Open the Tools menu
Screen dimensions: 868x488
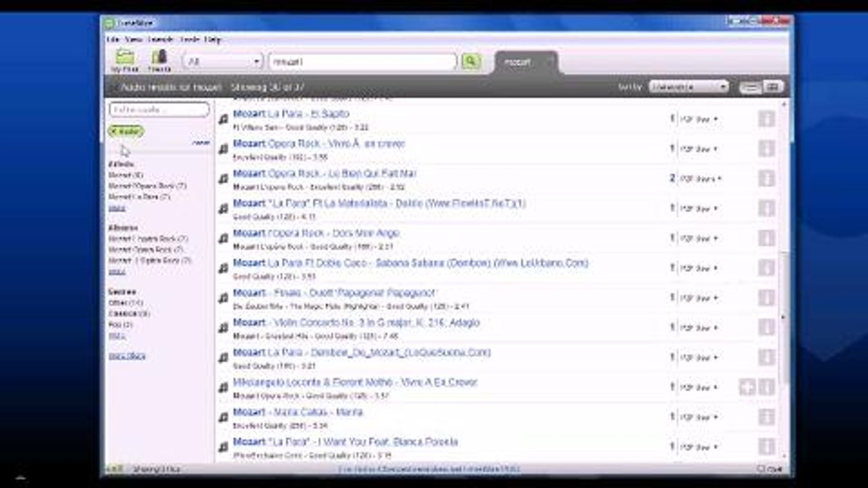tap(189, 40)
